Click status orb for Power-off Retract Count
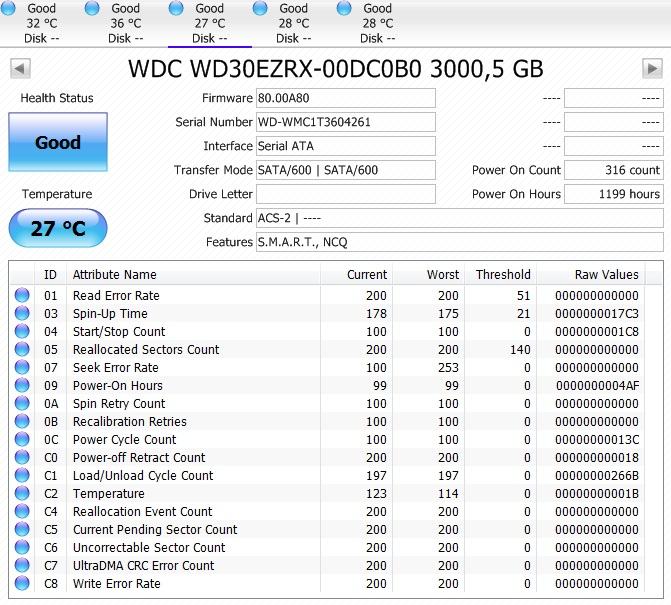The width and height of the screenshot is (671, 605). pos(22,457)
